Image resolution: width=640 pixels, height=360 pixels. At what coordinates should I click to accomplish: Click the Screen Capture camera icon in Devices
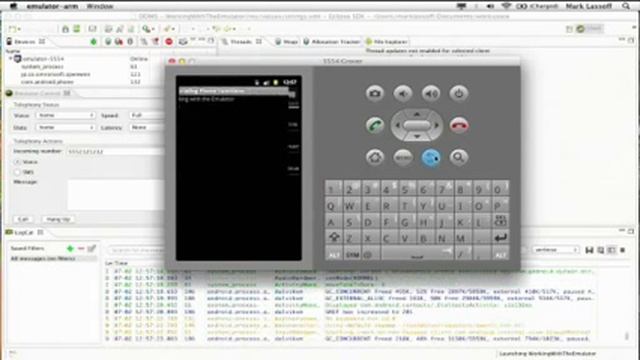pyautogui.click(x=183, y=42)
